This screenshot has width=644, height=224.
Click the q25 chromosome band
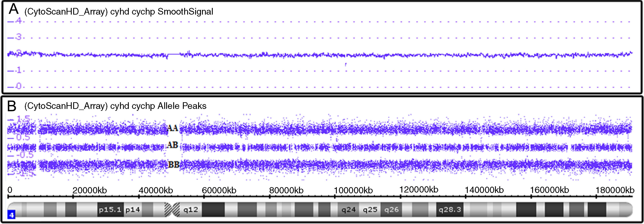coord(370,209)
